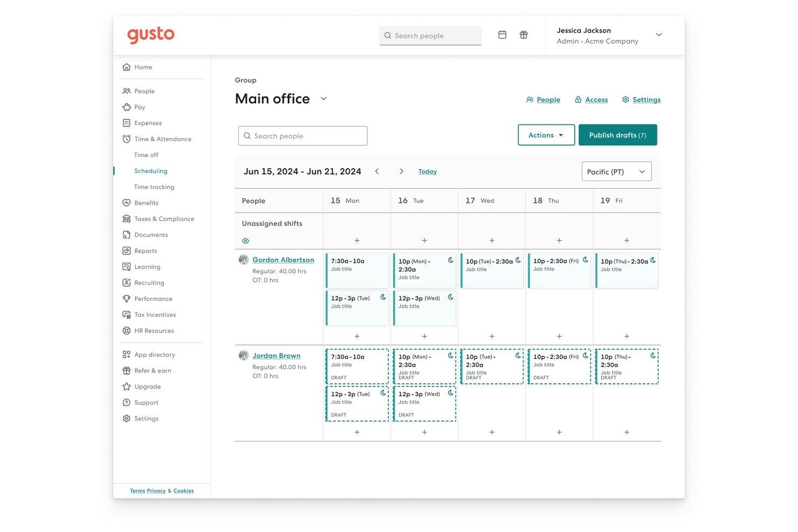Toggle unassigned shifts visibility eye icon
This screenshot has width=798, height=532.
245,241
